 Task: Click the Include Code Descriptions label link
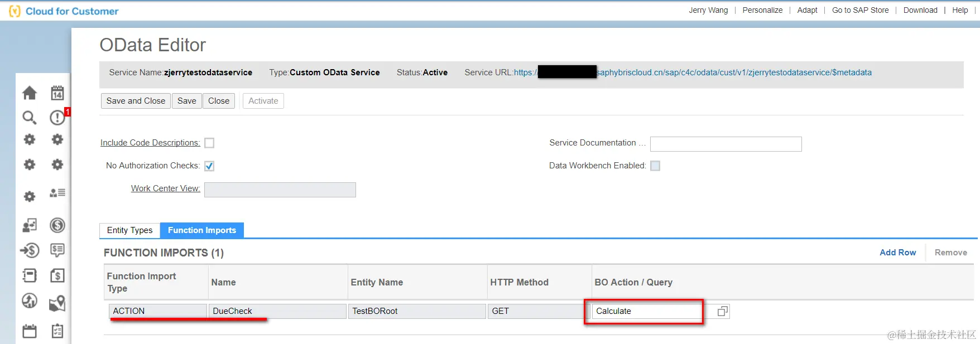coord(150,143)
